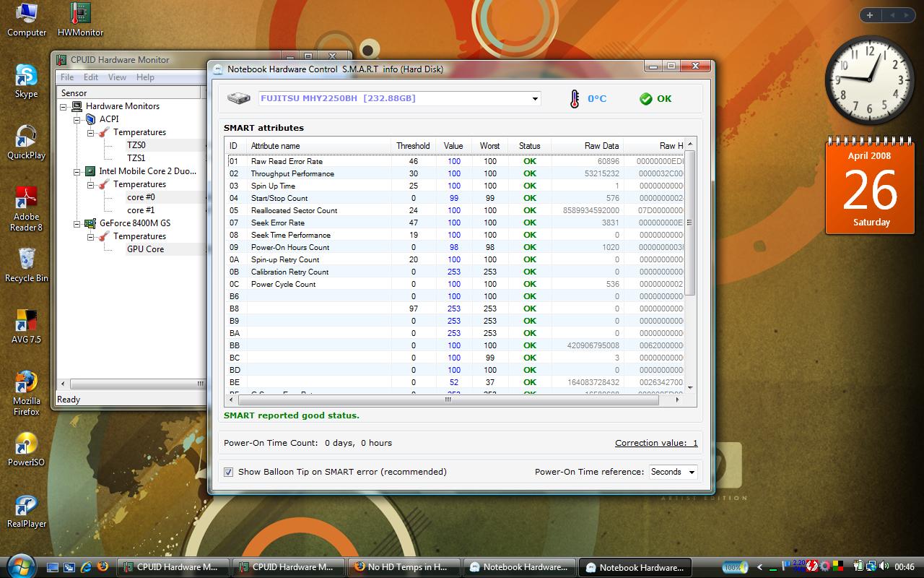Click the Sensor column header in HWMonitor
The width and height of the screenshot is (924, 578).
(129, 92)
